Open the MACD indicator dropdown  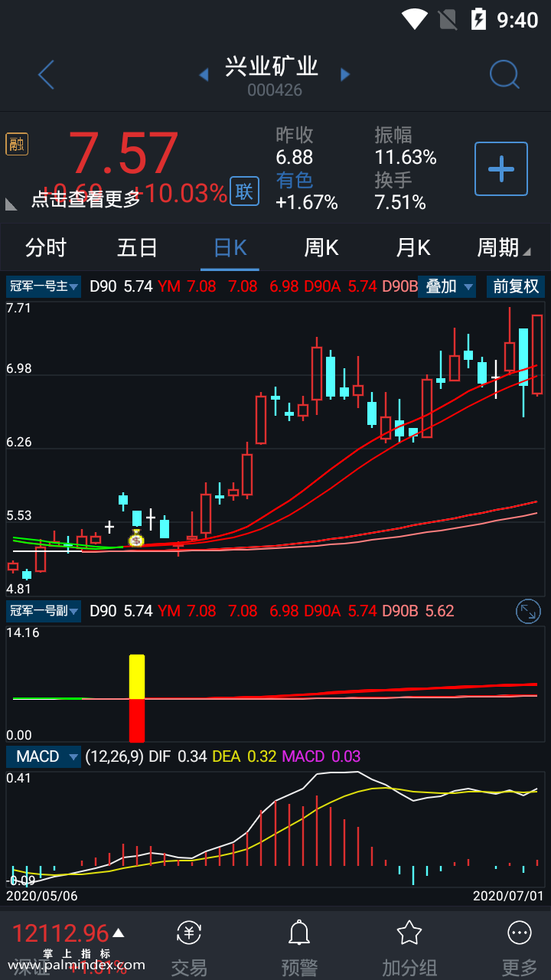[44, 756]
